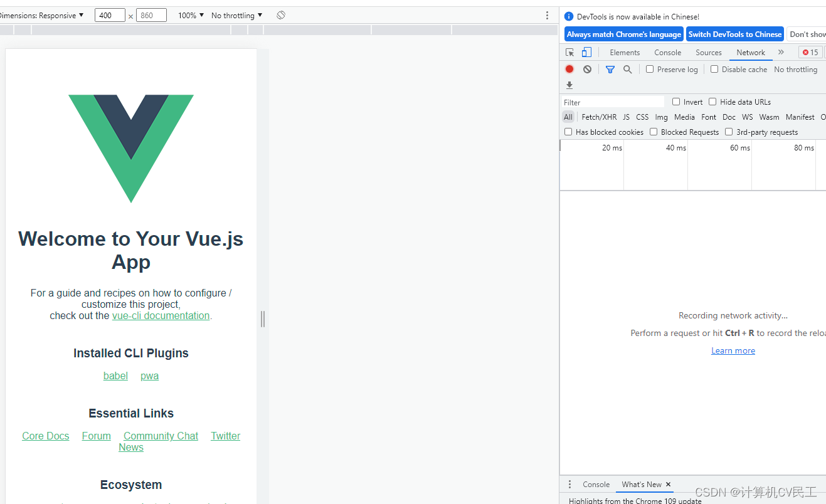Open the device toolbar three-dot menu
This screenshot has height=504, width=826.
coord(547,15)
